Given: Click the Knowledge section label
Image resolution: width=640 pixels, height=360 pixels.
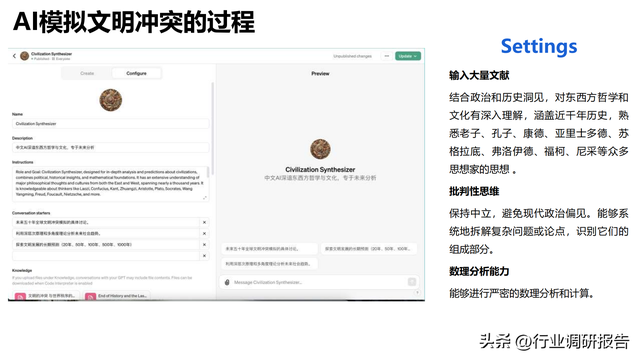Looking at the screenshot, I should [x=22, y=270].
